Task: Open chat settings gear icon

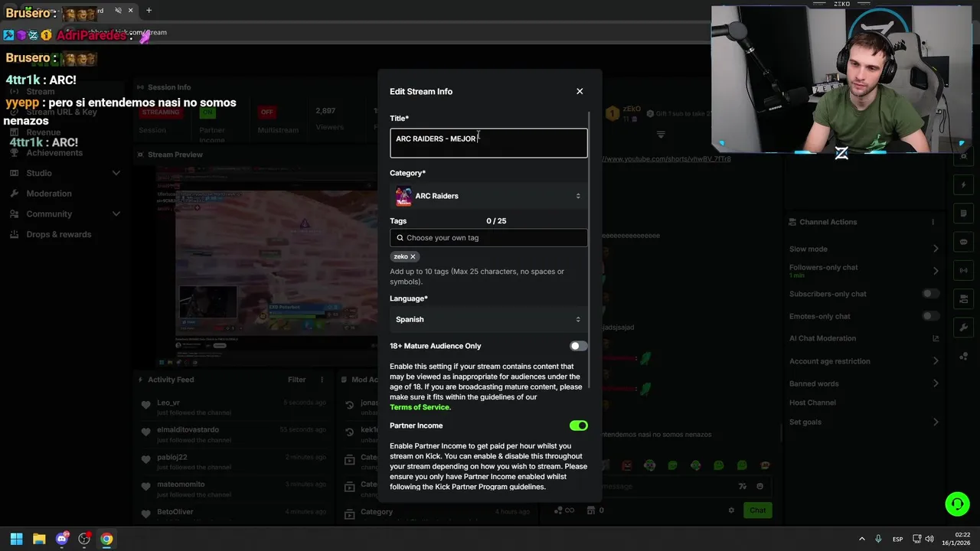Action: click(731, 510)
